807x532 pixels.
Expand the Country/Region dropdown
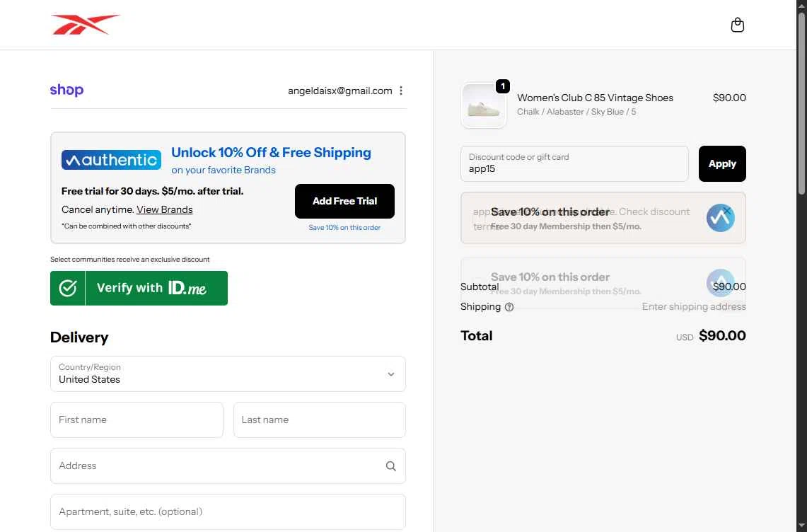[390, 374]
